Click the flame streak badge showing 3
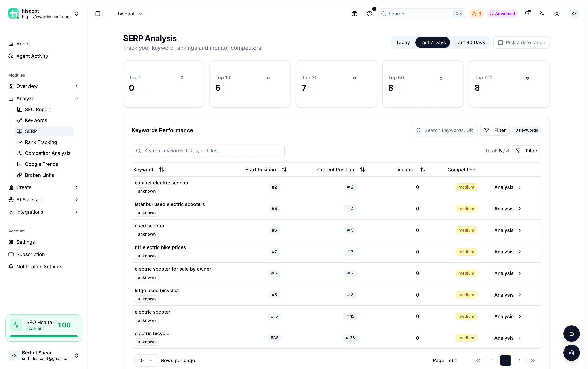 (476, 14)
